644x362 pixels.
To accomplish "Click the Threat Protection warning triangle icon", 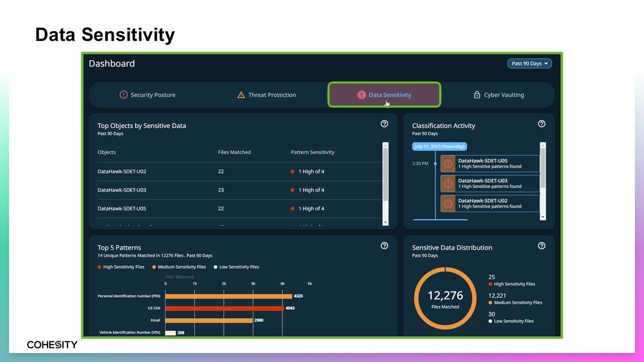I will coord(241,95).
